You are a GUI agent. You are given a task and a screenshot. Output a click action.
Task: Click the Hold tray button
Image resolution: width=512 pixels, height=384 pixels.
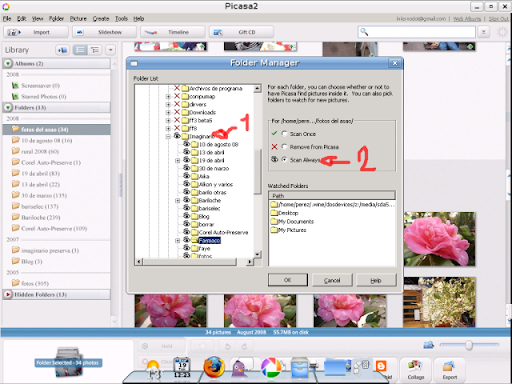[x=161, y=346]
